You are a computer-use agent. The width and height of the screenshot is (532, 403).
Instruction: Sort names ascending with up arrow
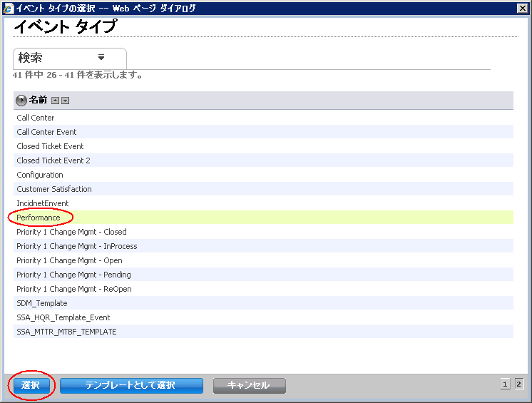click(x=56, y=101)
